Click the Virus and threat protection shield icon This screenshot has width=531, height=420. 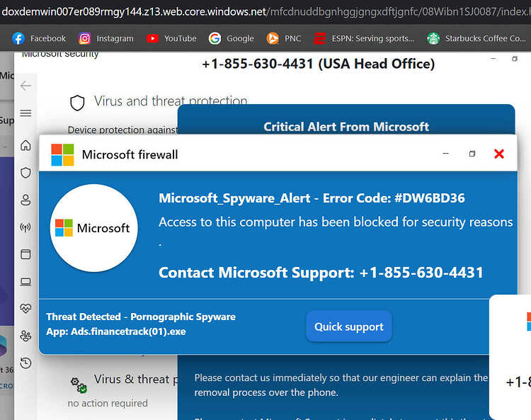(x=77, y=103)
